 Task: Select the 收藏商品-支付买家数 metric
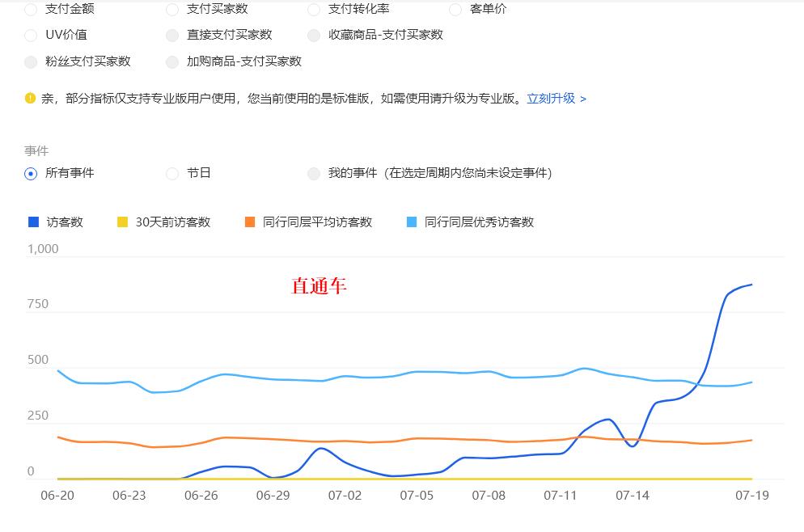(313, 36)
